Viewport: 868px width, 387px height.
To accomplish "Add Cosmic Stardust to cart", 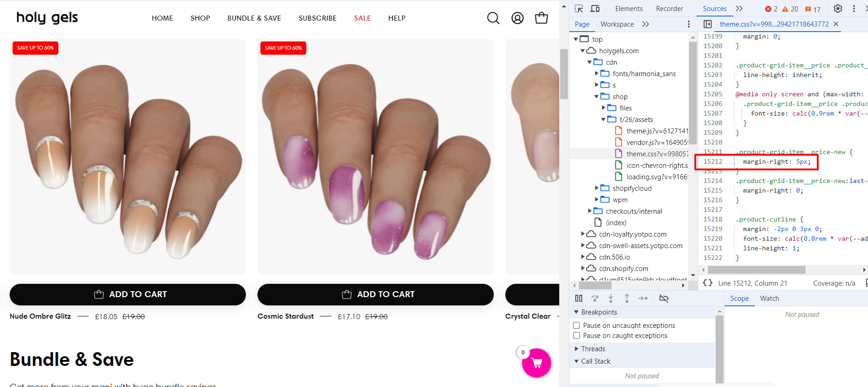I will point(375,294).
